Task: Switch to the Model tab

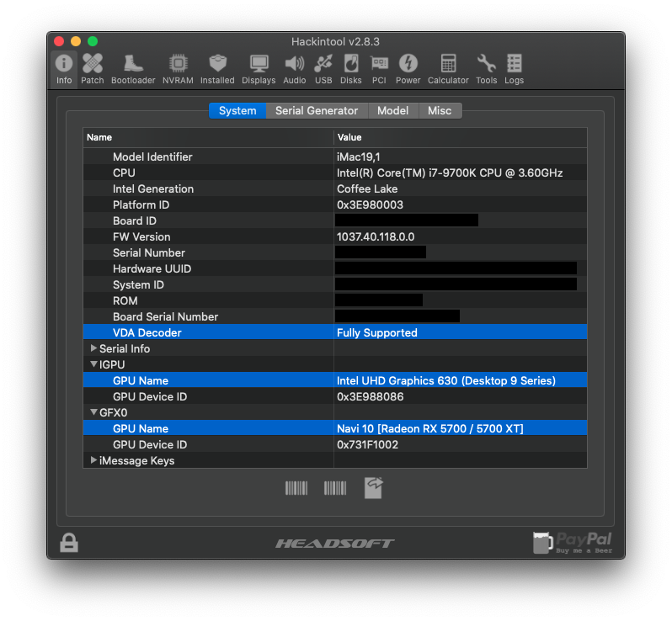Action: point(393,110)
